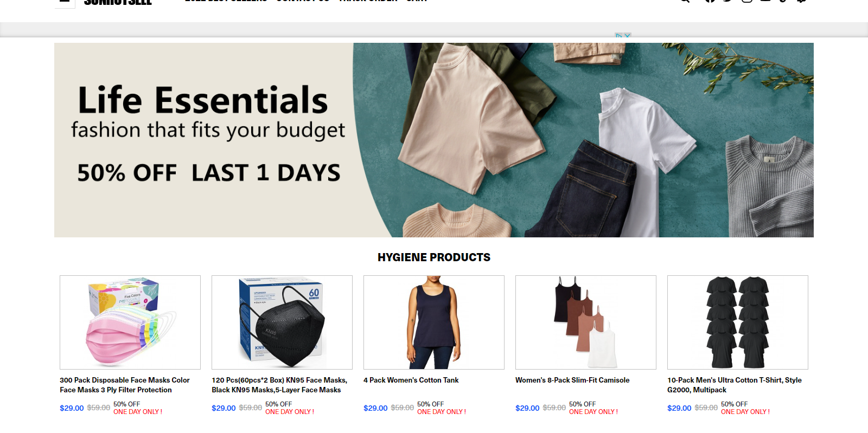Click the crossed-out $59.00 under the Slim-Fit Camisole
868x433 pixels.
[554, 408]
